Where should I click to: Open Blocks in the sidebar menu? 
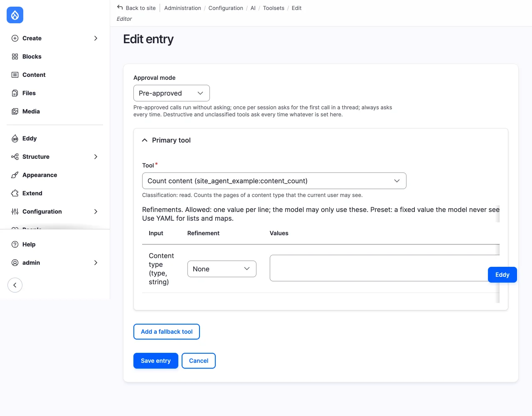pyautogui.click(x=32, y=57)
